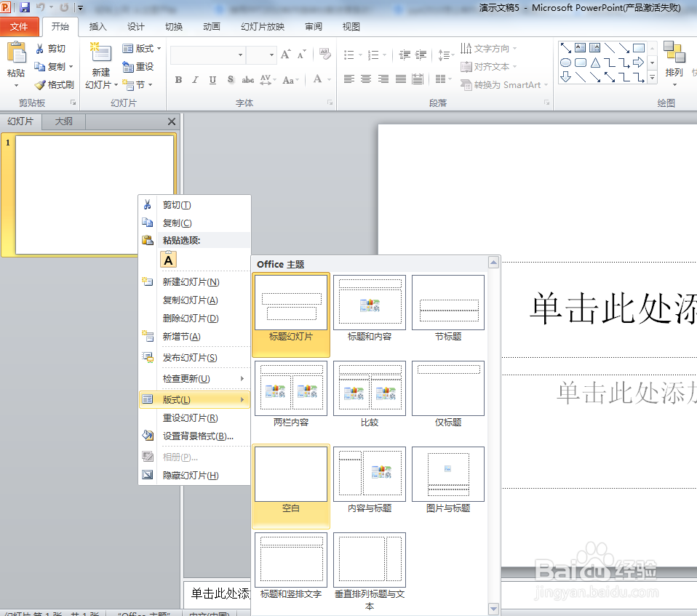
Task: Open the bullets list dropdown arrow
Action: click(x=360, y=55)
